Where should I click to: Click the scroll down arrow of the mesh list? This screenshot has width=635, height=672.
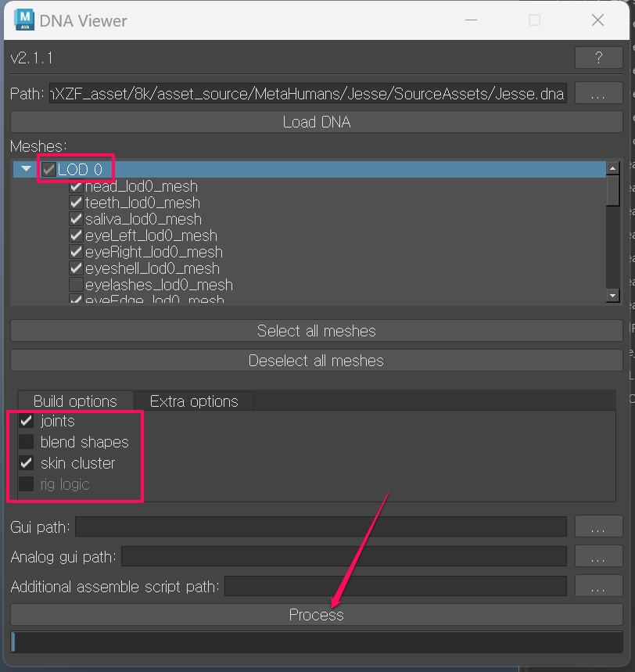click(613, 296)
